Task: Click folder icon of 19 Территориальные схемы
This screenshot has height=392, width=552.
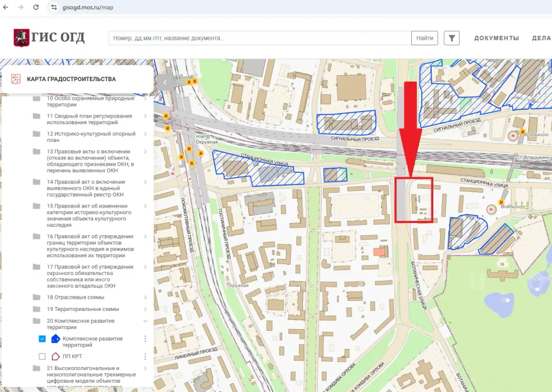Action: (x=36, y=309)
